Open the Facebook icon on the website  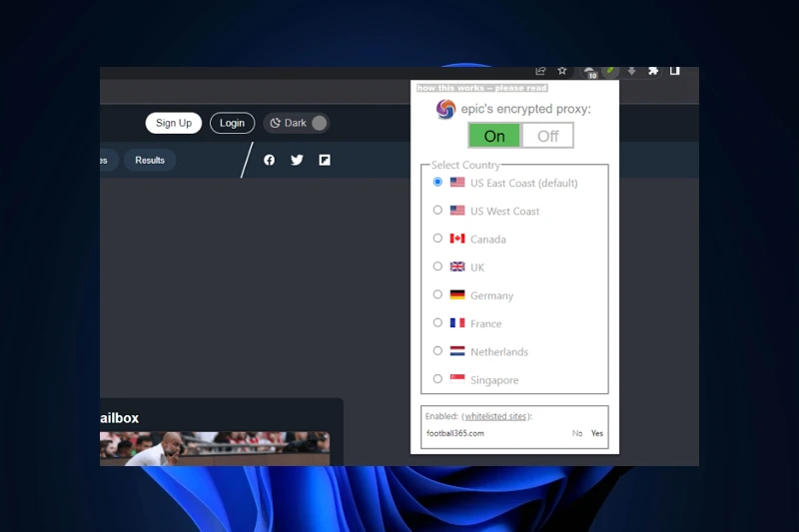(269, 160)
